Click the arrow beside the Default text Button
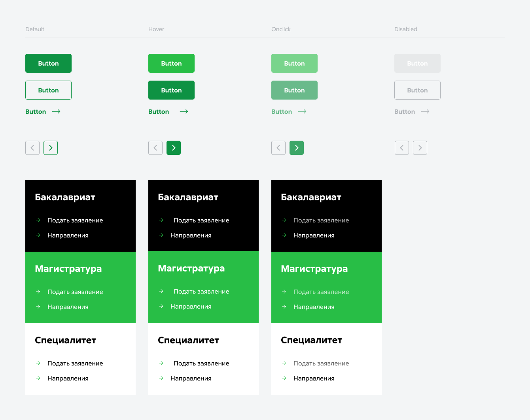Viewport: 530px width, 420px height. coord(56,111)
